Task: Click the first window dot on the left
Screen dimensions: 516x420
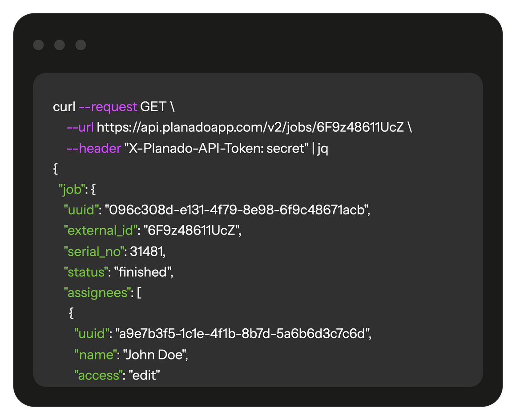Action: (x=39, y=45)
